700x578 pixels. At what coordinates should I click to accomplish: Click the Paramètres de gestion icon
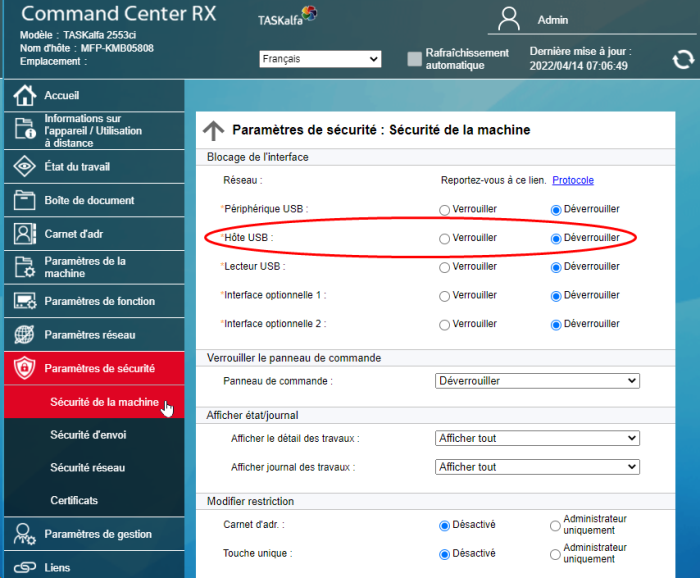click(25, 534)
